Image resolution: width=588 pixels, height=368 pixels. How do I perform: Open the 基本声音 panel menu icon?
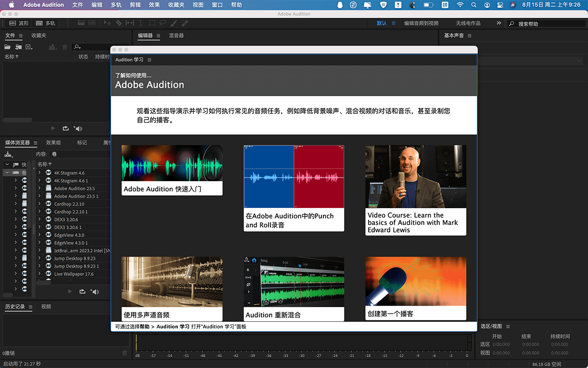coord(469,36)
